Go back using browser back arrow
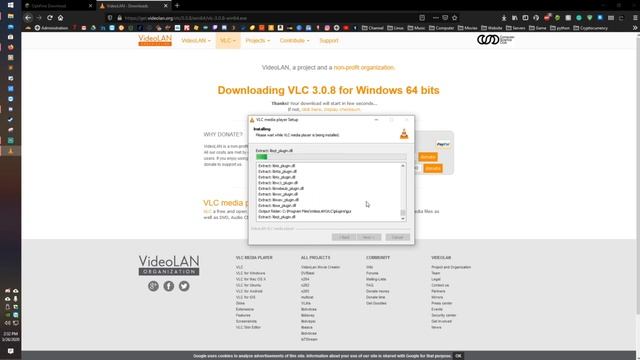This screenshot has width=640, height=360. pos(28,18)
